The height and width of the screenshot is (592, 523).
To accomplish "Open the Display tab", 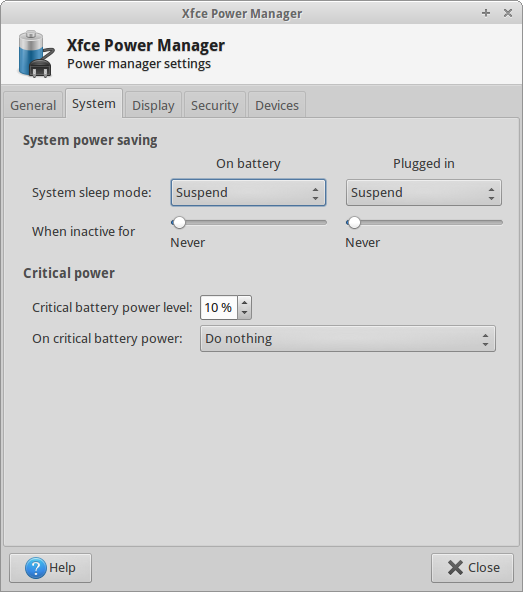I will pos(153,105).
